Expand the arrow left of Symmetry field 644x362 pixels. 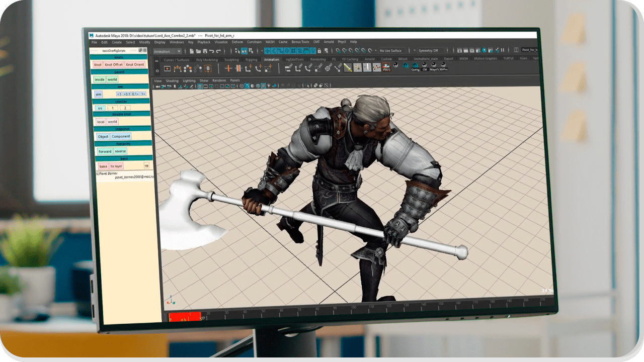tap(415, 51)
